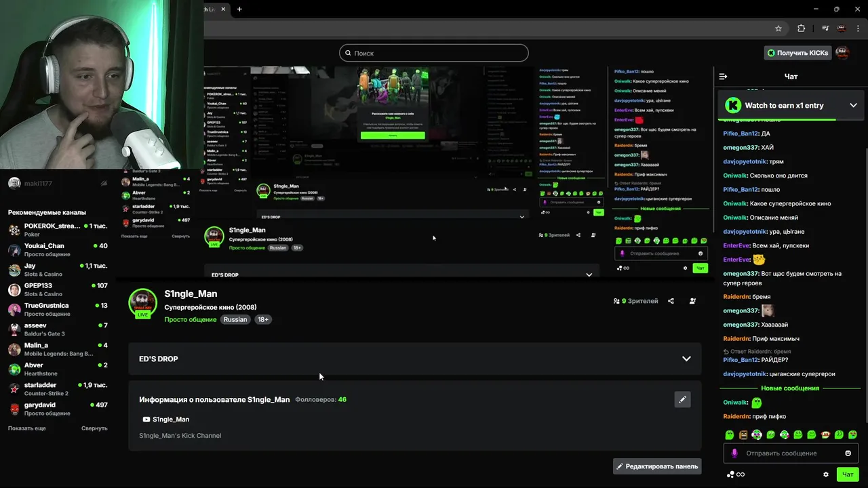868x488 pixels.
Task: Insert last crying-hearts emote from quick bar
Action: (852, 434)
